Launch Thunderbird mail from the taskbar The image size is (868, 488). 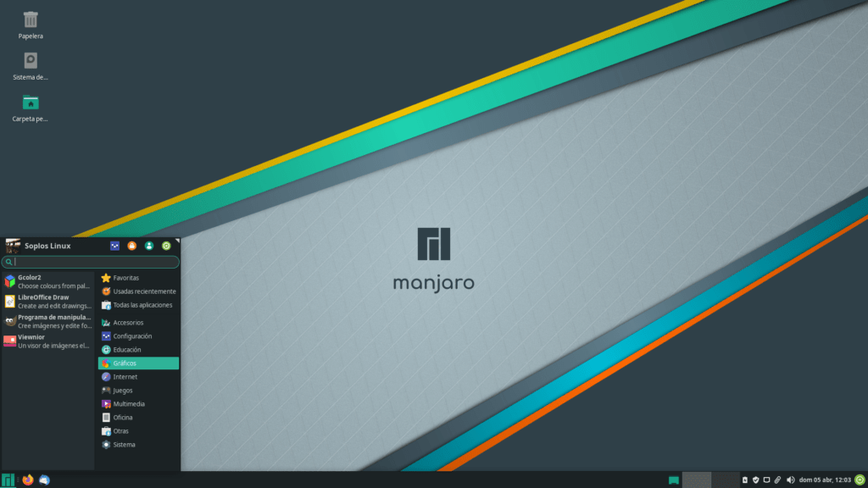44,480
